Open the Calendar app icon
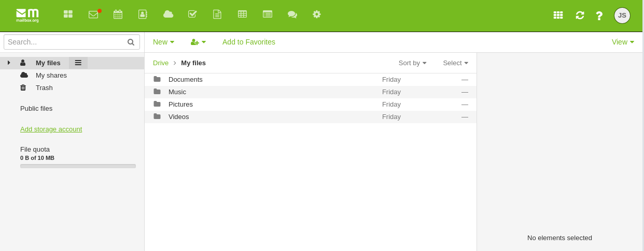644x251 pixels. coord(118,14)
